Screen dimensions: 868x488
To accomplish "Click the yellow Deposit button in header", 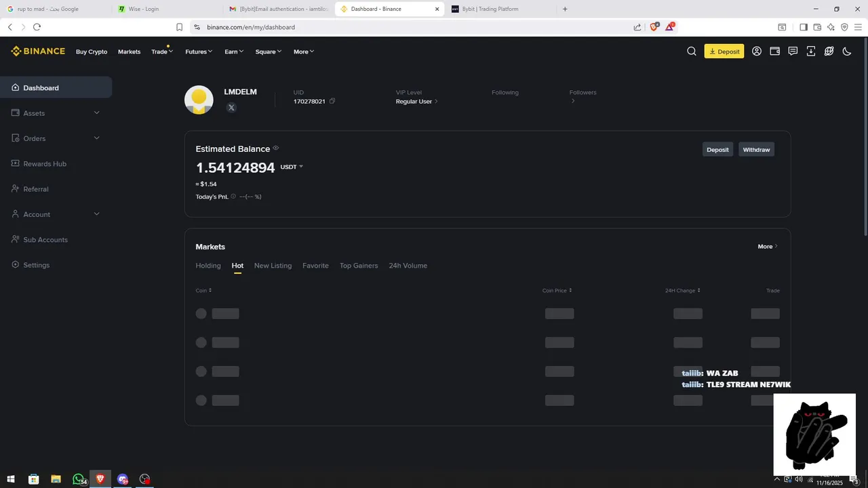I will point(724,52).
